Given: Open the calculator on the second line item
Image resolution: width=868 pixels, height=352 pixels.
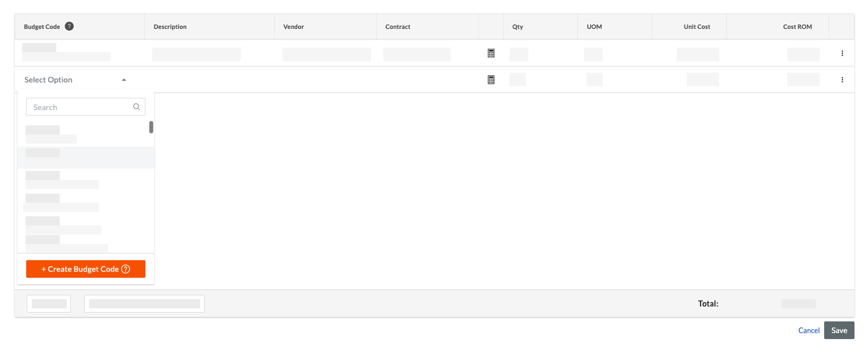Looking at the screenshot, I should (x=491, y=79).
